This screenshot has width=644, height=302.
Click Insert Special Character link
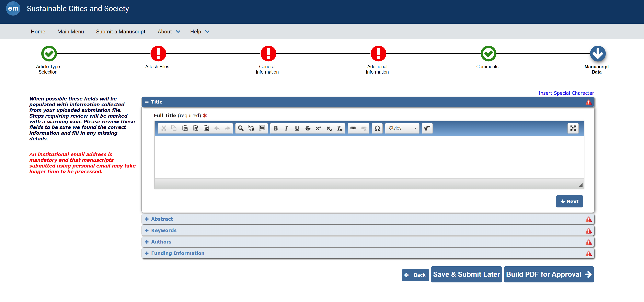tap(566, 93)
